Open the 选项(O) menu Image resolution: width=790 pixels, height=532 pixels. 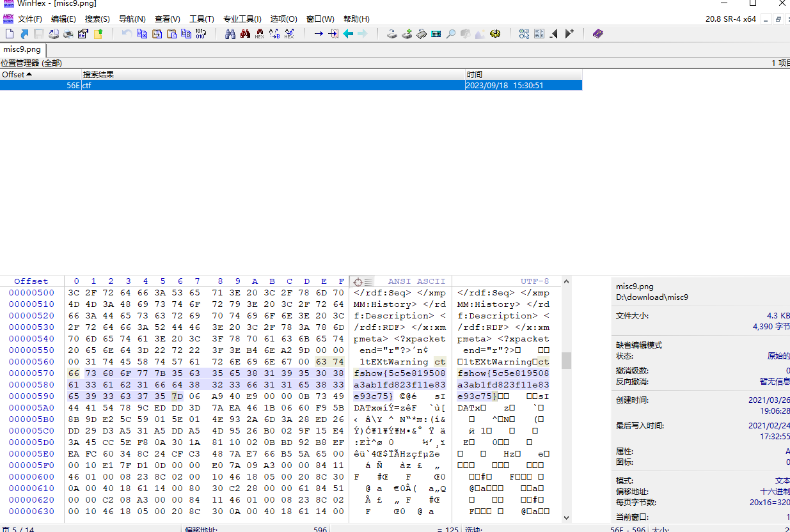(x=284, y=19)
